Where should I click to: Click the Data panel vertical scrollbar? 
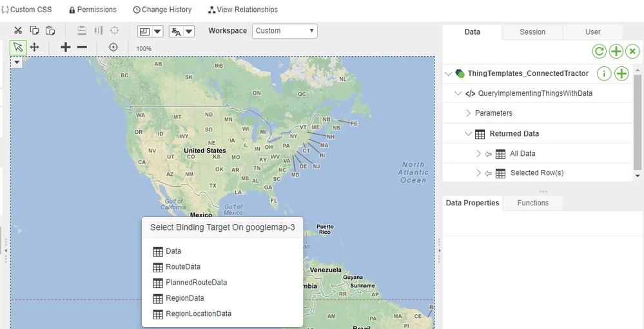click(x=638, y=122)
